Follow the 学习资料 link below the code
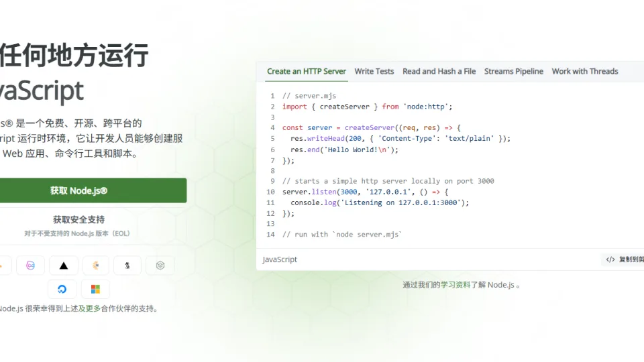Image resolution: width=644 pixels, height=362 pixels. [455, 285]
